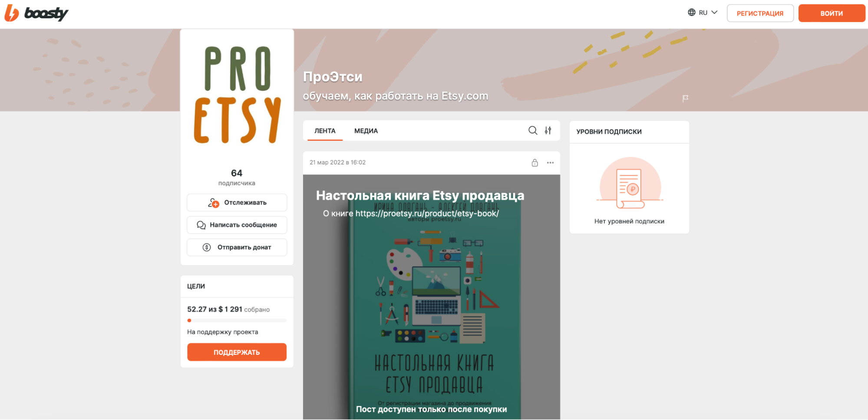This screenshot has height=420, width=868.
Task: Click the lock icon on the post
Action: (535, 162)
